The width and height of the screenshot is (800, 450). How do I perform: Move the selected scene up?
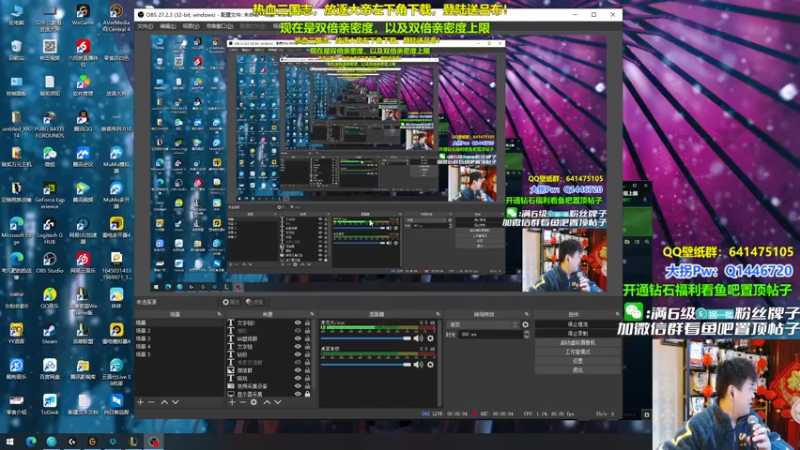[x=164, y=402]
